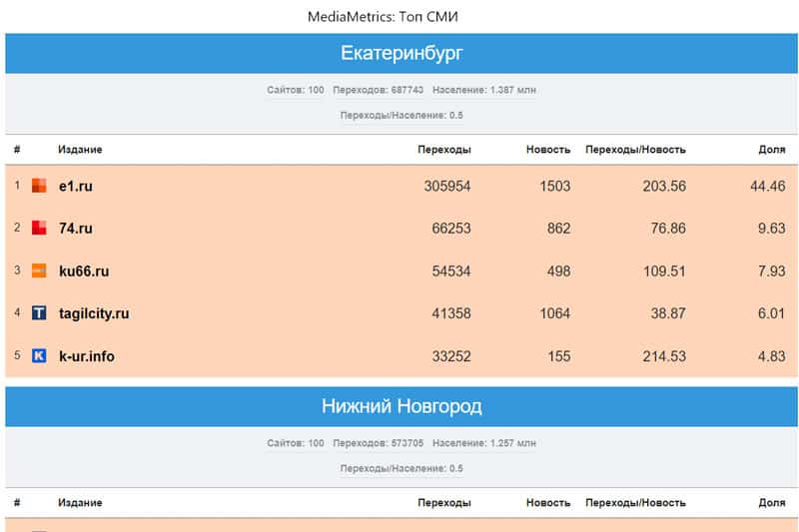Screen dimensions: 799x532
Task: Click the 214.53 ratio value
Action: coord(664,356)
